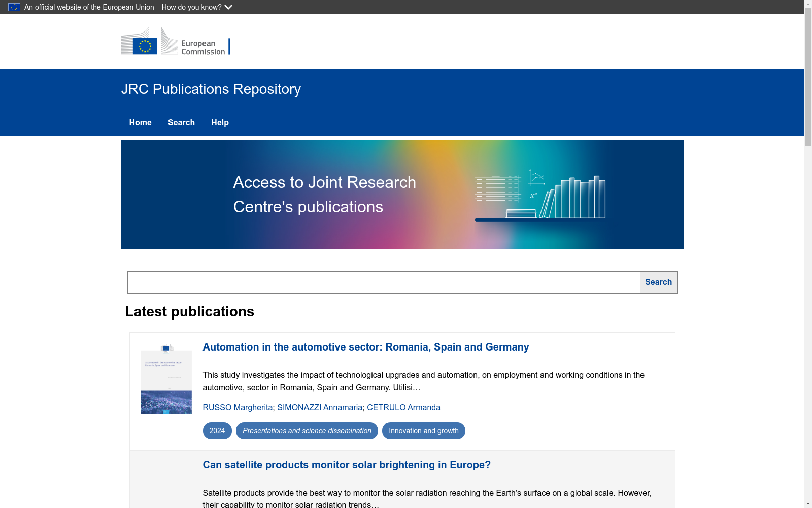Click the European Commission logo

pyautogui.click(x=176, y=41)
